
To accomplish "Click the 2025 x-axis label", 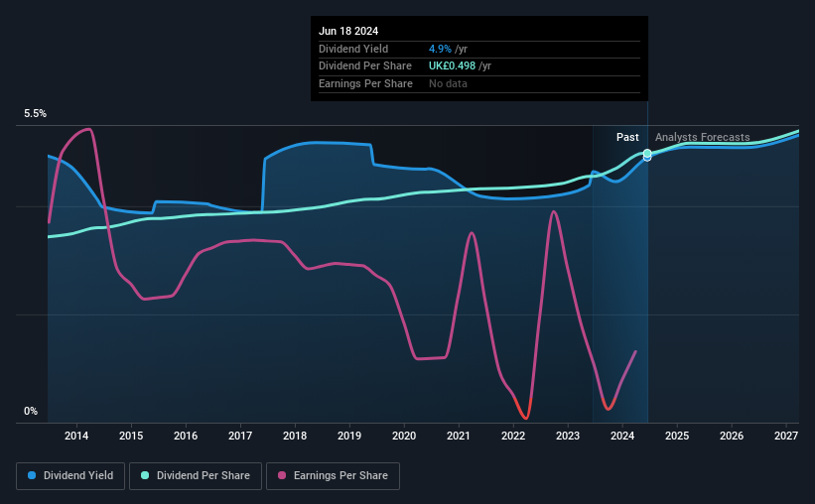I will tap(677, 436).
